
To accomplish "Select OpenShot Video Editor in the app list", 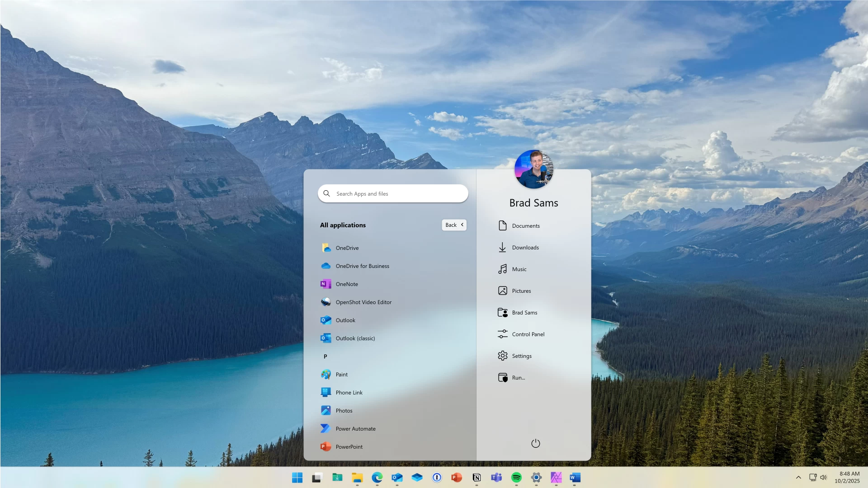I will [x=363, y=302].
